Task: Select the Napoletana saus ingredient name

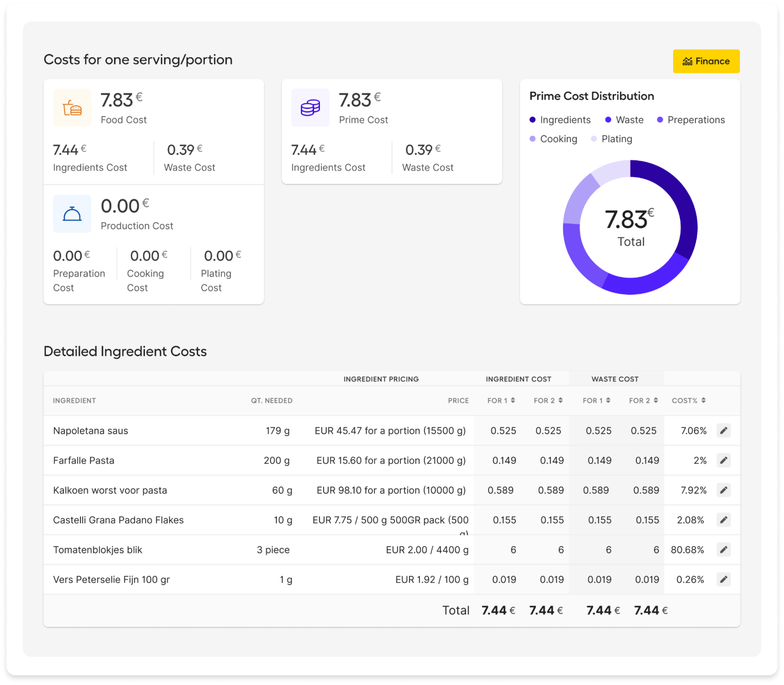Action: (x=91, y=431)
